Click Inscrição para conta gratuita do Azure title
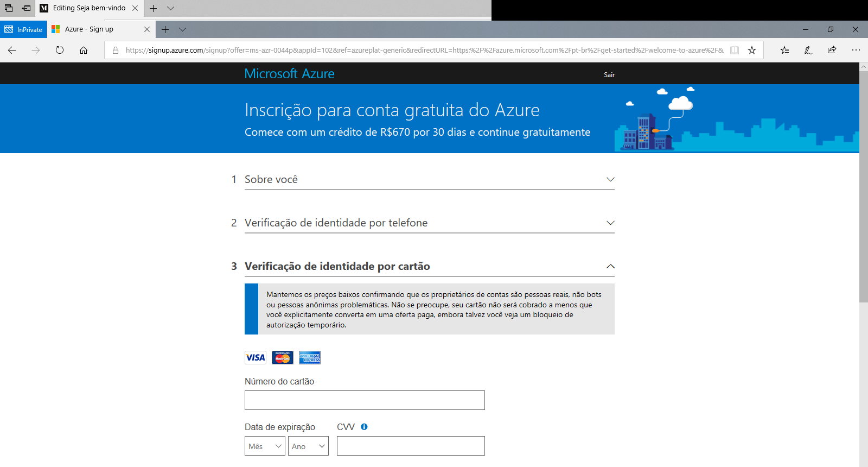868x467 pixels. click(392, 110)
